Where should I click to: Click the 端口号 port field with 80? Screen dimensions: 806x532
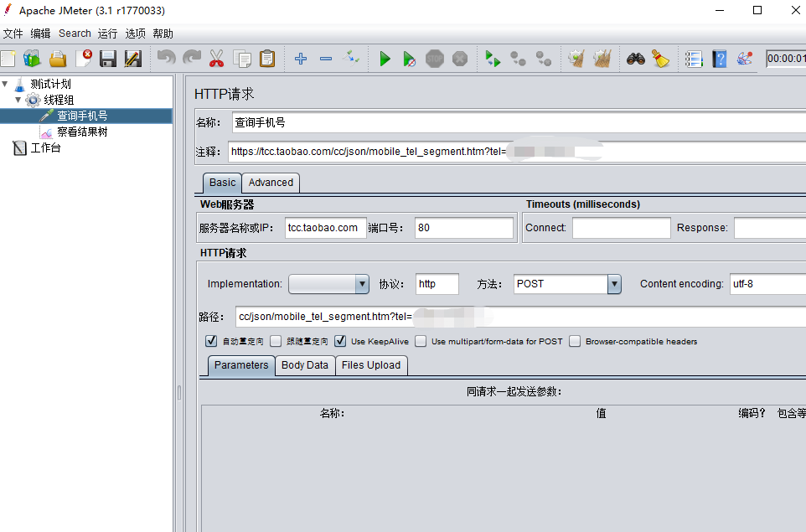click(463, 228)
